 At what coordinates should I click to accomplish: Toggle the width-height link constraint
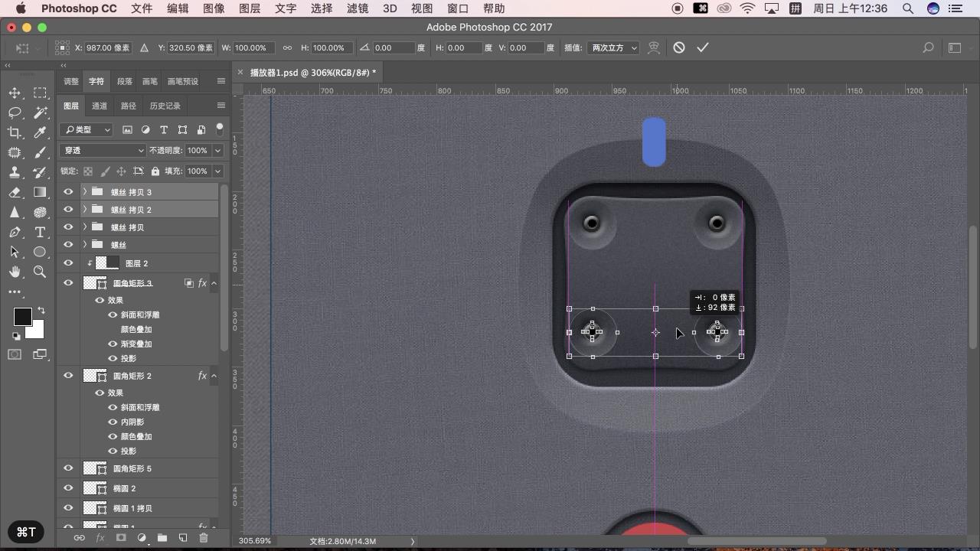[287, 47]
